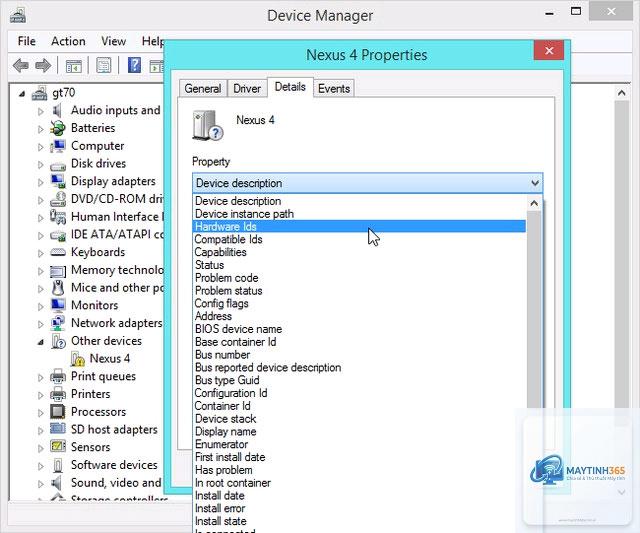This screenshot has height=533, width=640.
Task: Click the Nexus 4 unknown device icon in dialog
Action: click(207, 126)
